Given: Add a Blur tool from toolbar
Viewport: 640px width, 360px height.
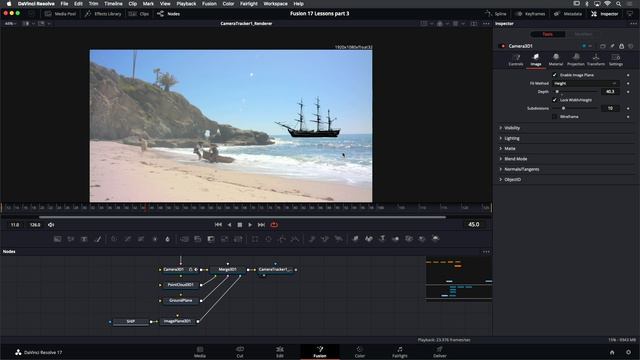Looking at the screenshot, I should 167,239.
